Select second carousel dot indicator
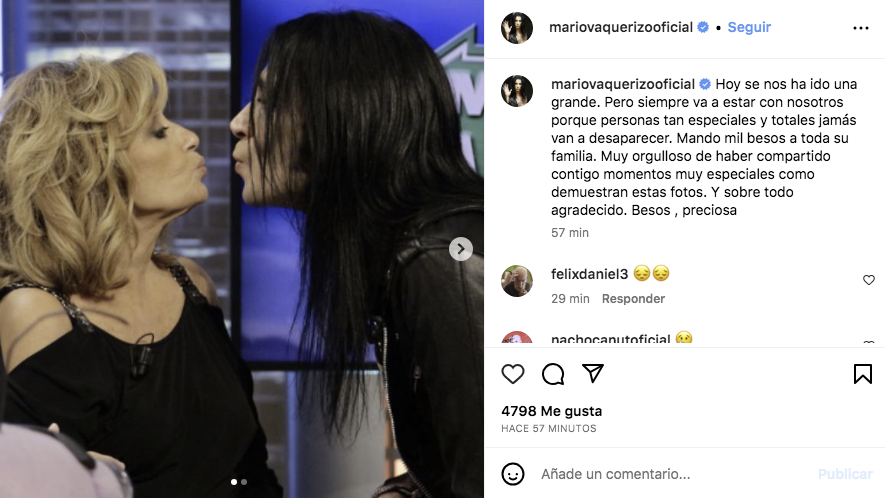The image size is (885, 498). point(244,482)
